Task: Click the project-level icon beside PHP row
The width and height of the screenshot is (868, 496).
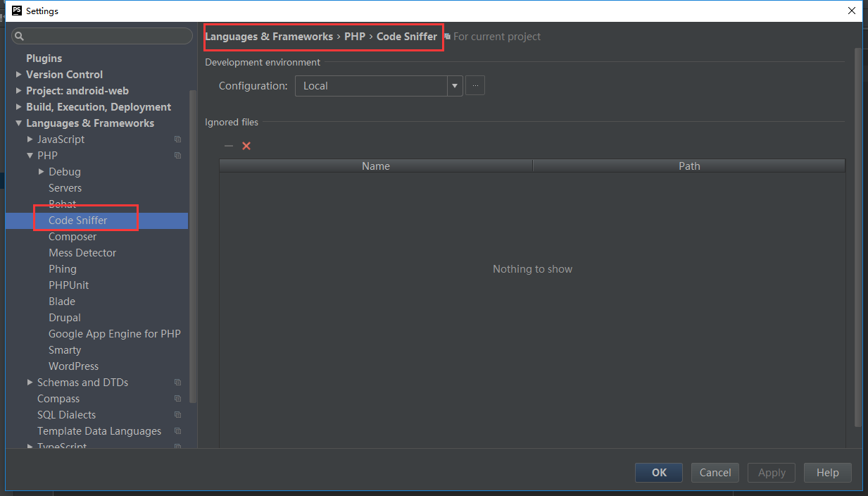Action: [x=177, y=156]
